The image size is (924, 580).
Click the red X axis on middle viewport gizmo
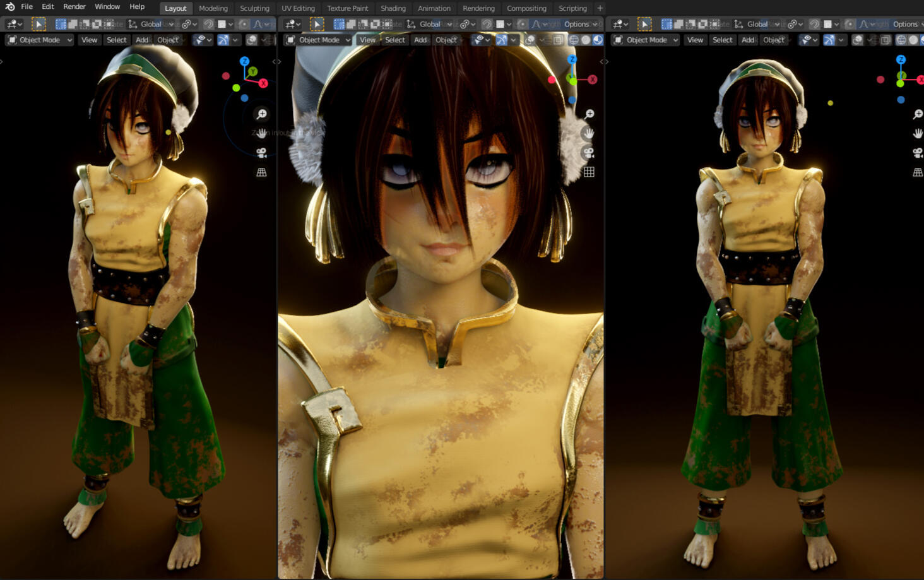[x=592, y=80]
